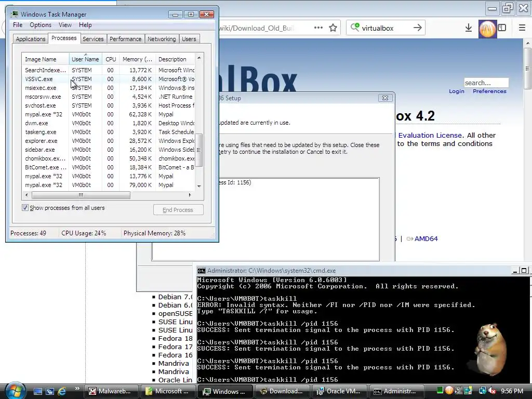This screenshot has width=532, height=399.
Task: Click orange BitComet tray icon
Action: coord(449,391)
